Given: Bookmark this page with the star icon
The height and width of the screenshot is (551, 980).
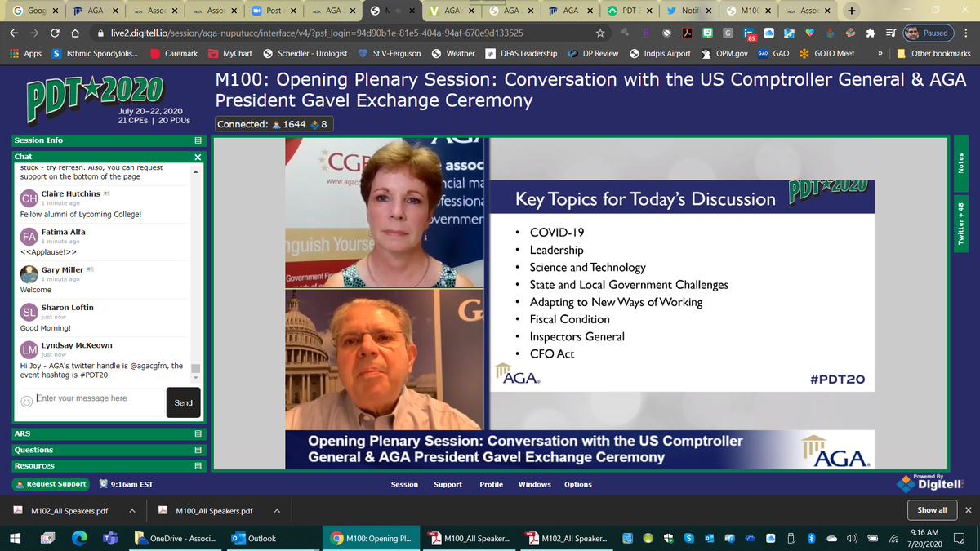Looking at the screenshot, I should 600,33.
